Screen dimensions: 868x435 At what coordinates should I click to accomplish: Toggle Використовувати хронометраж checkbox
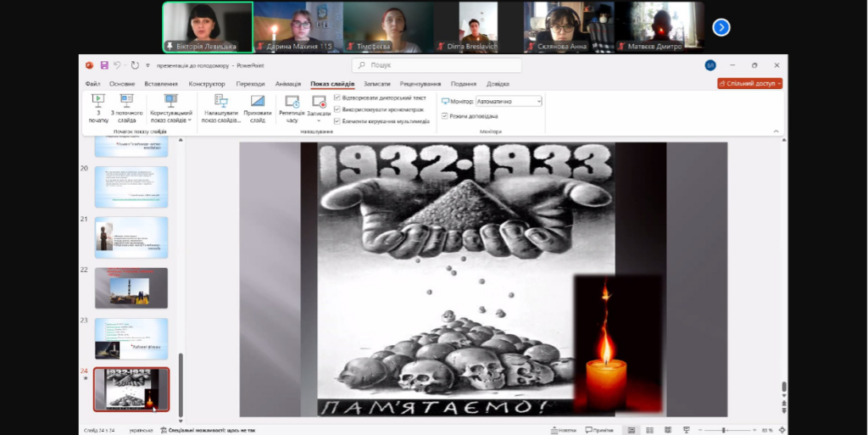(337, 109)
